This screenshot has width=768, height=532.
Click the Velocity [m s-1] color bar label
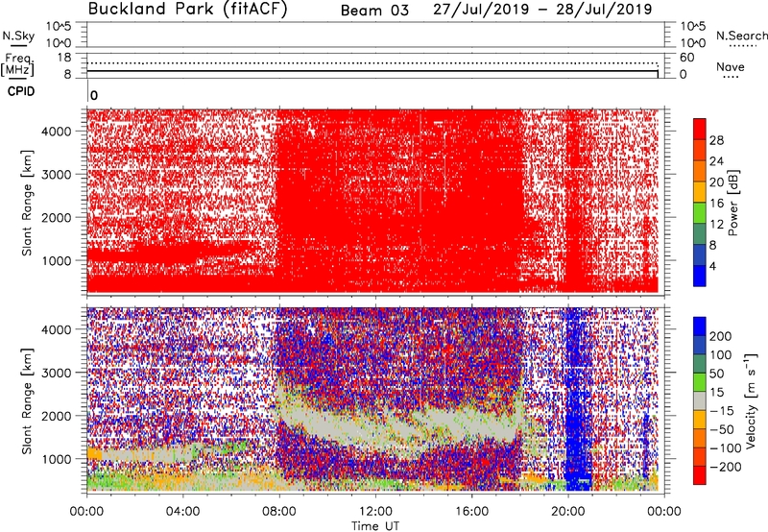(750, 400)
